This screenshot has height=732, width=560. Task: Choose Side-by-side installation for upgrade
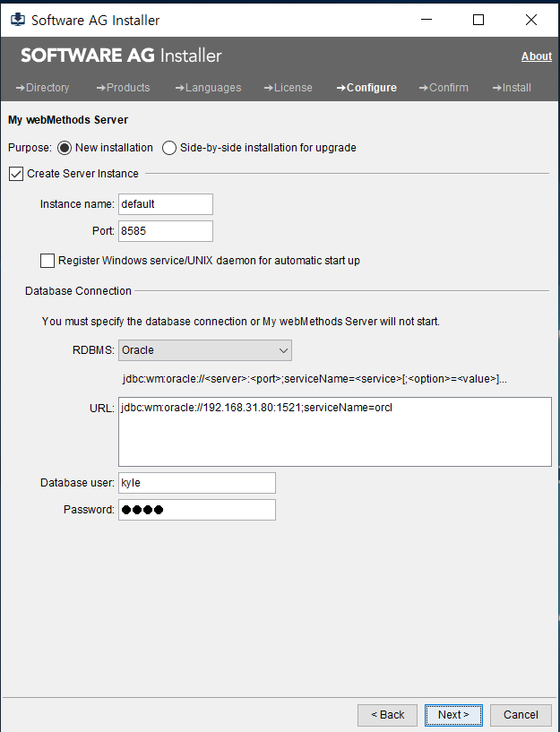click(x=169, y=148)
